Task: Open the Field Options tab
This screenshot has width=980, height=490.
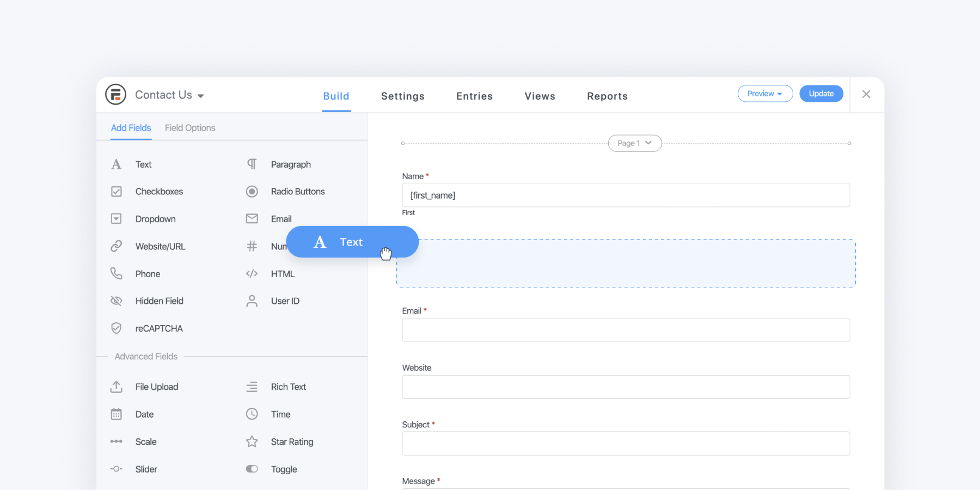Action: coord(190,128)
